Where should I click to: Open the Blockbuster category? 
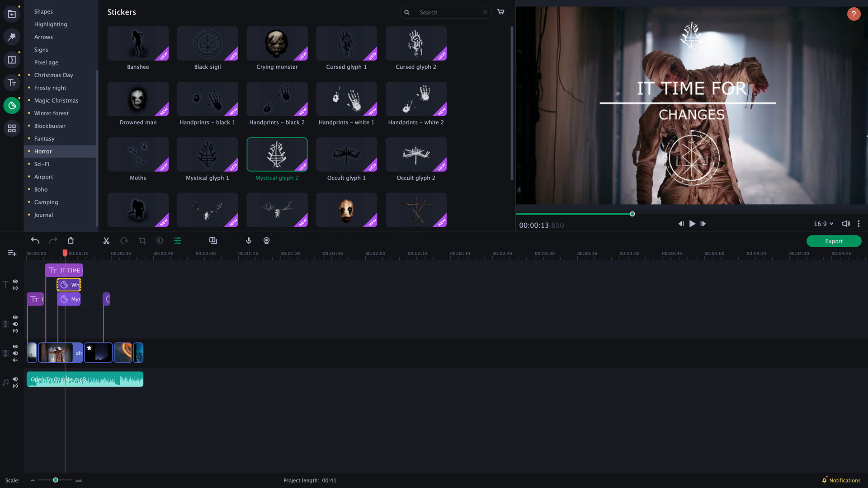click(x=50, y=126)
